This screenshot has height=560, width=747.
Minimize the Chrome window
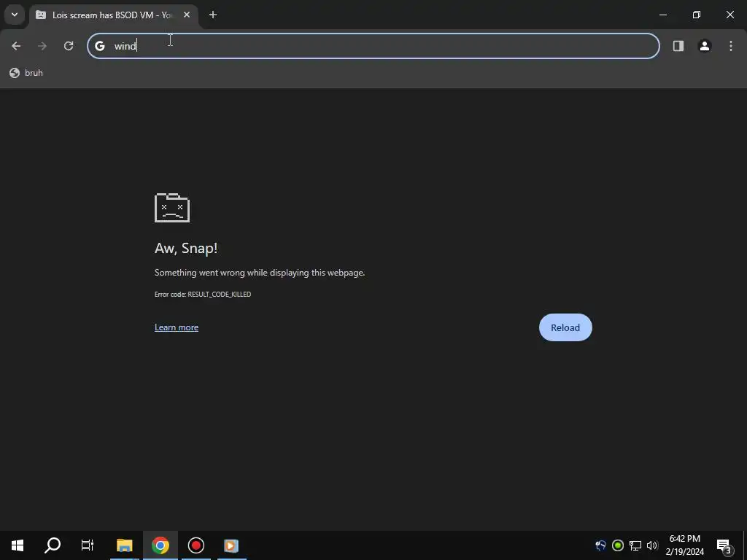click(x=662, y=15)
